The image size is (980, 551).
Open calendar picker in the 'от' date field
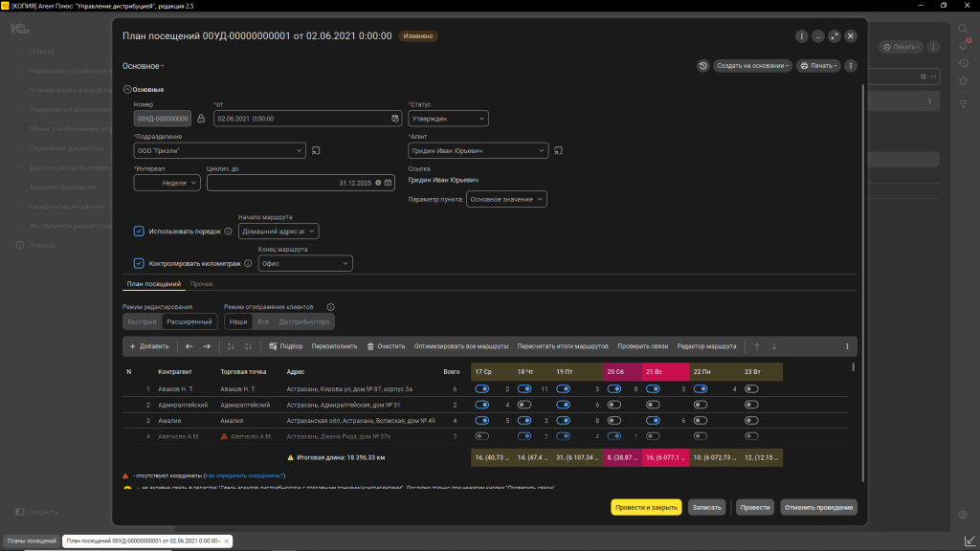tap(395, 119)
